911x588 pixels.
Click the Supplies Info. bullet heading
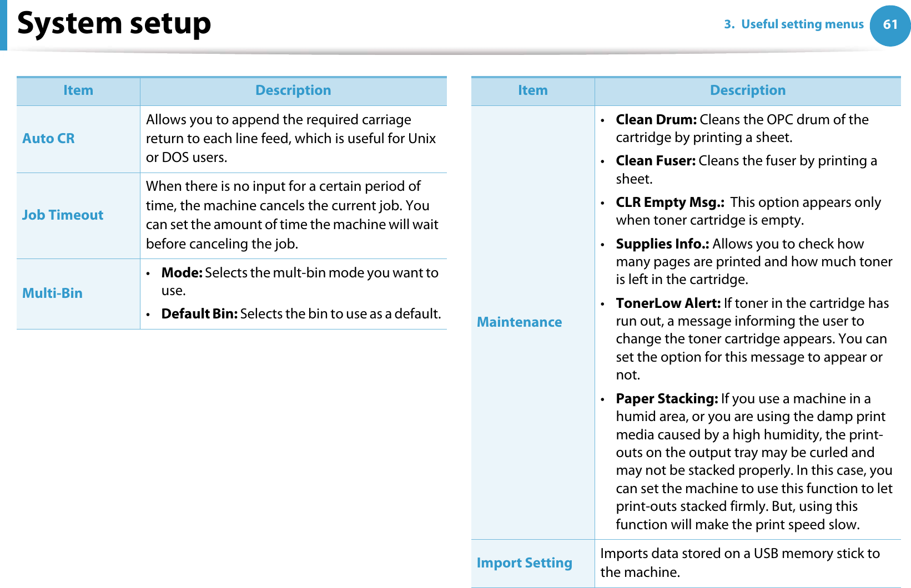pos(662,244)
